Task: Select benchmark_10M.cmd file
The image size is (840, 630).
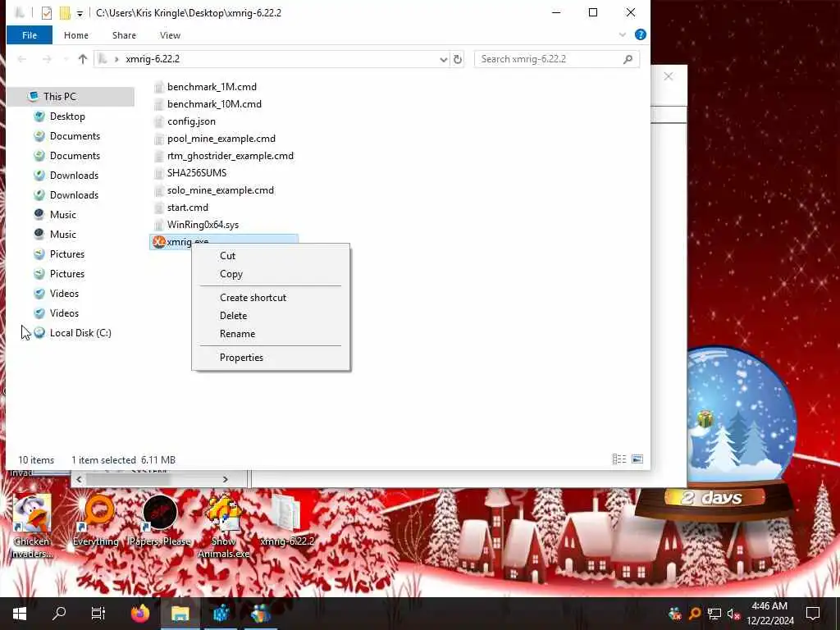Action: click(x=214, y=104)
